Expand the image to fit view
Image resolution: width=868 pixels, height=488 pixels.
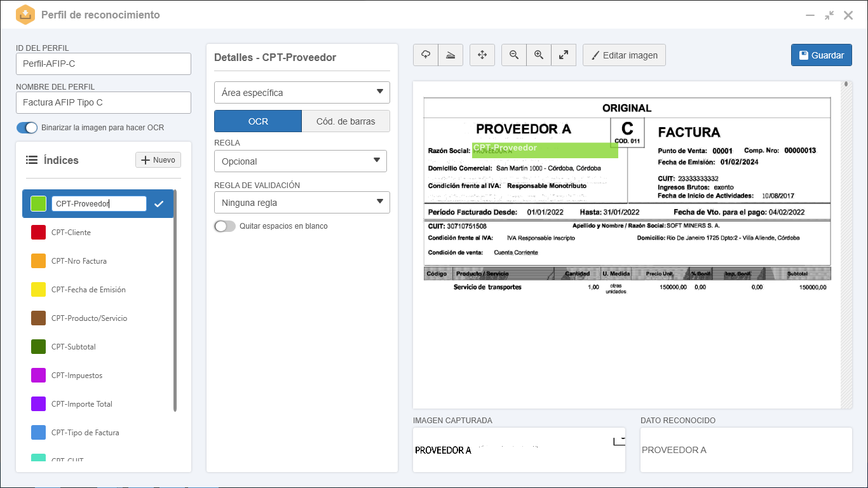(564, 55)
